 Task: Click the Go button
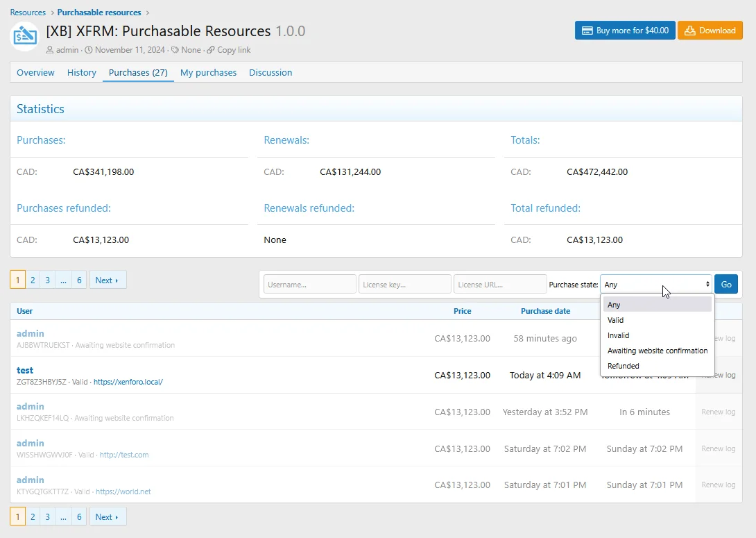tap(726, 284)
